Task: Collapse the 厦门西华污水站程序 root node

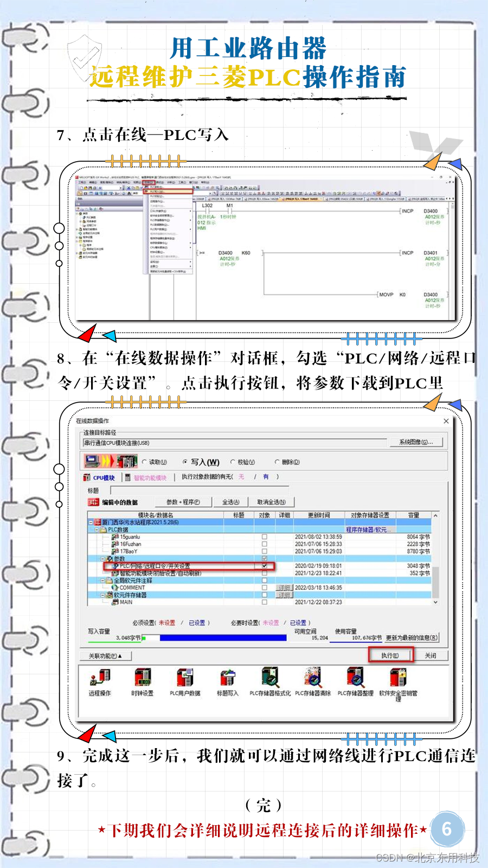Action: pyautogui.click(x=91, y=522)
